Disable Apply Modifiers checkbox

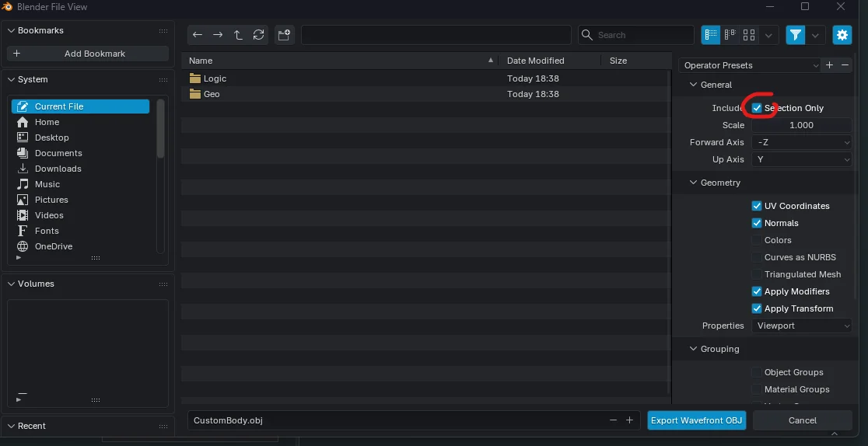point(757,291)
